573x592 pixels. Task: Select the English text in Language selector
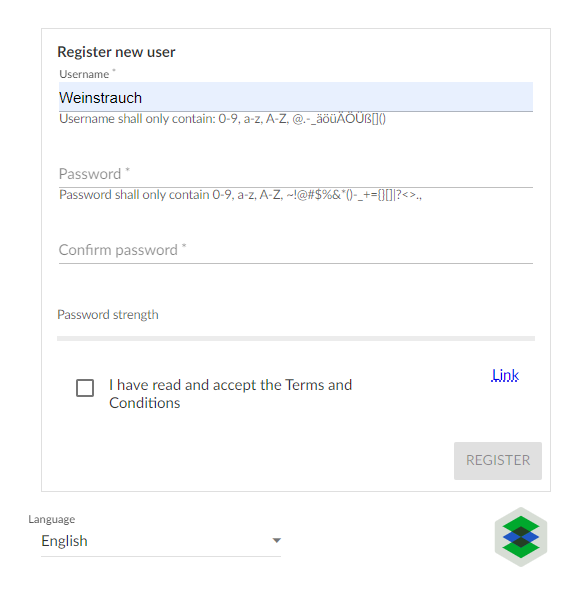tap(64, 541)
